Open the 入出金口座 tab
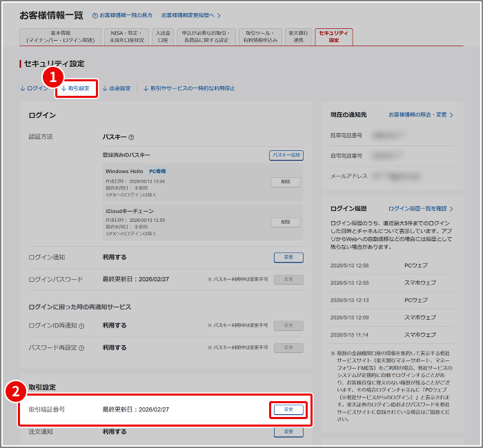The height and width of the screenshot is (448, 483). tap(163, 37)
